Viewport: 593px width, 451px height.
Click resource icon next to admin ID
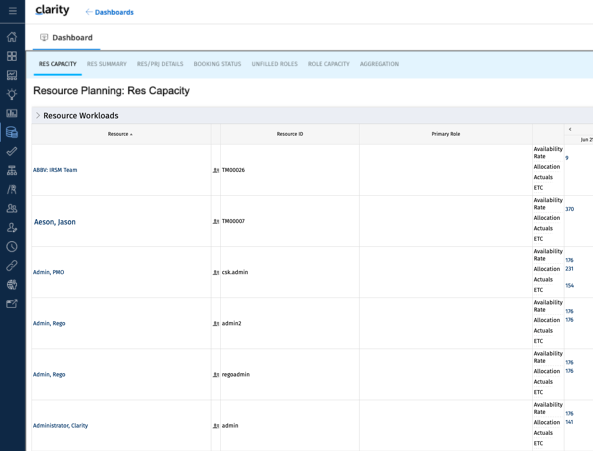coord(216,426)
